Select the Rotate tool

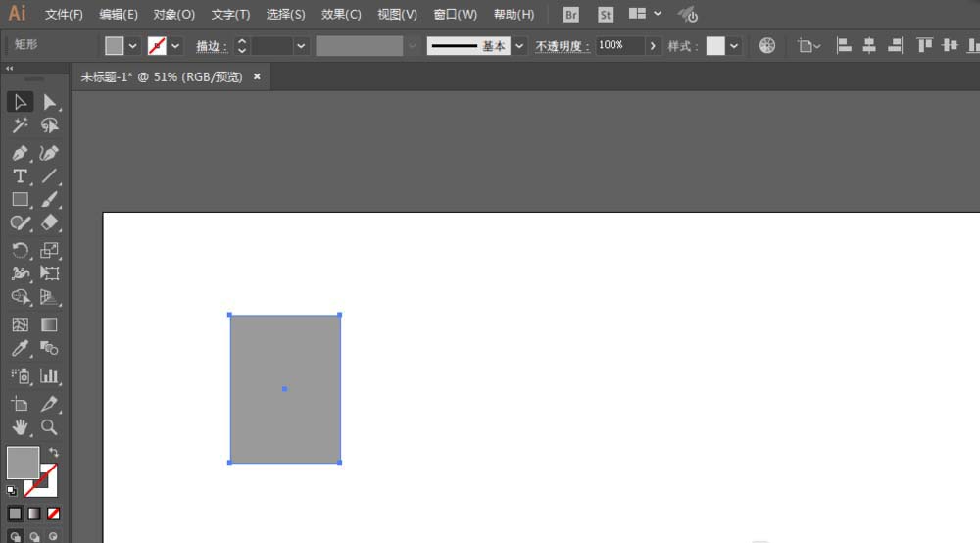click(20, 250)
